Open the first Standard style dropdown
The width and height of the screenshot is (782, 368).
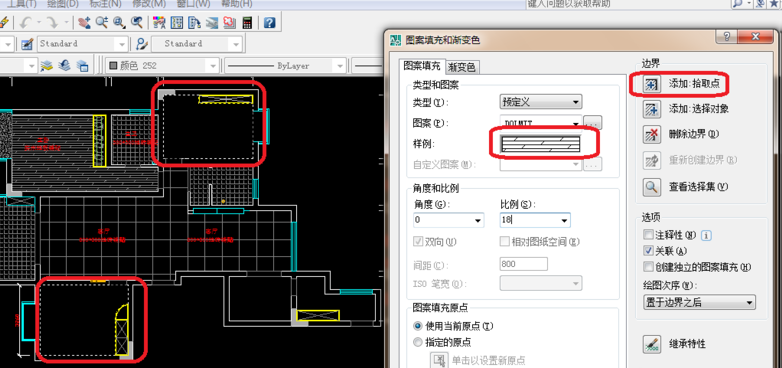(82, 44)
